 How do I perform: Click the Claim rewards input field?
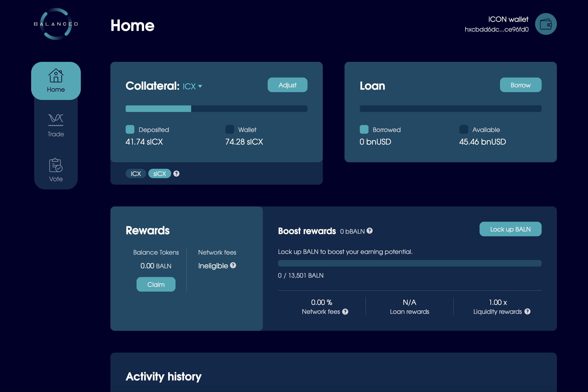click(x=156, y=284)
